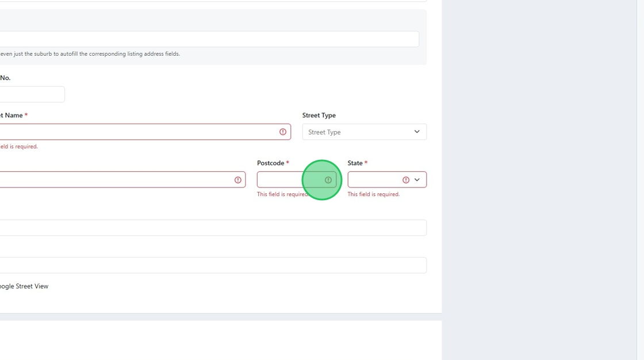Click the Street Type chevron arrow
Image resolution: width=644 pixels, height=360 pixels.
417,132
